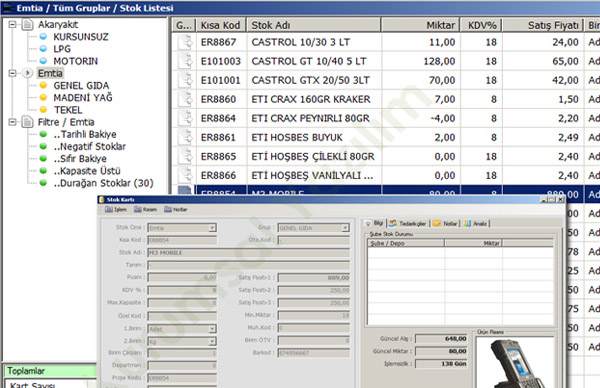
Task: Select the yellow GENEL GIDA group
Action: point(81,85)
